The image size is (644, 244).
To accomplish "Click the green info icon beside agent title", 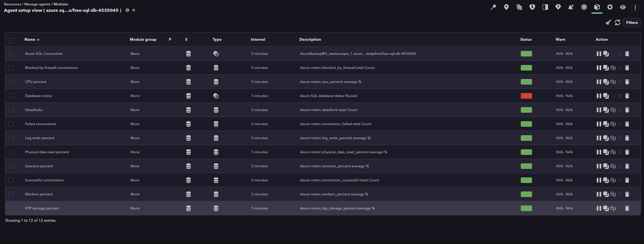I will [x=127, y=10].
